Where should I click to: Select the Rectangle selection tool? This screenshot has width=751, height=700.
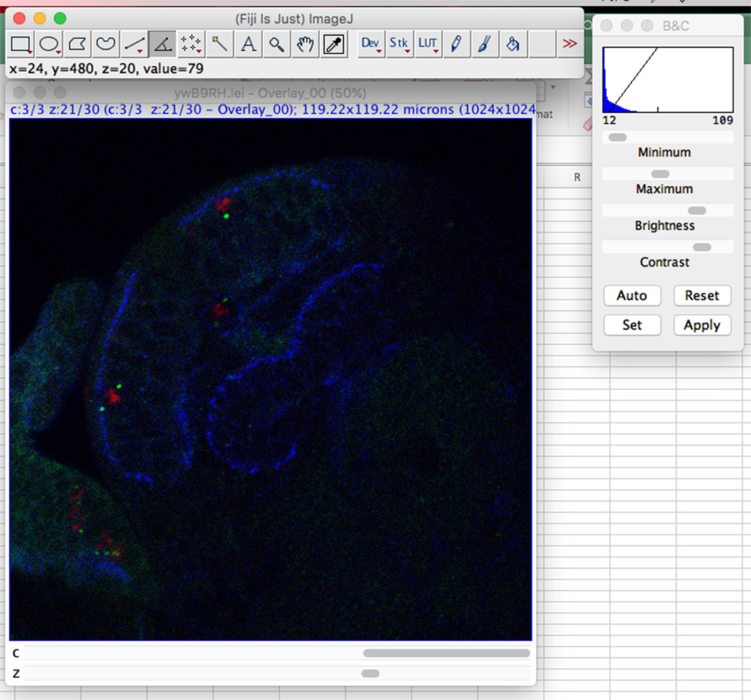(21, 44)
